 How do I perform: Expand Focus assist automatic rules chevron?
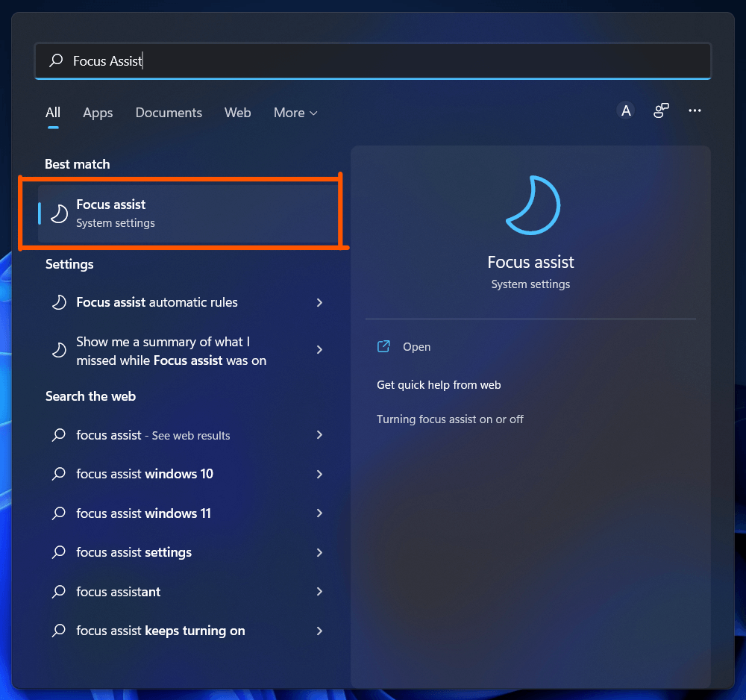320,303
